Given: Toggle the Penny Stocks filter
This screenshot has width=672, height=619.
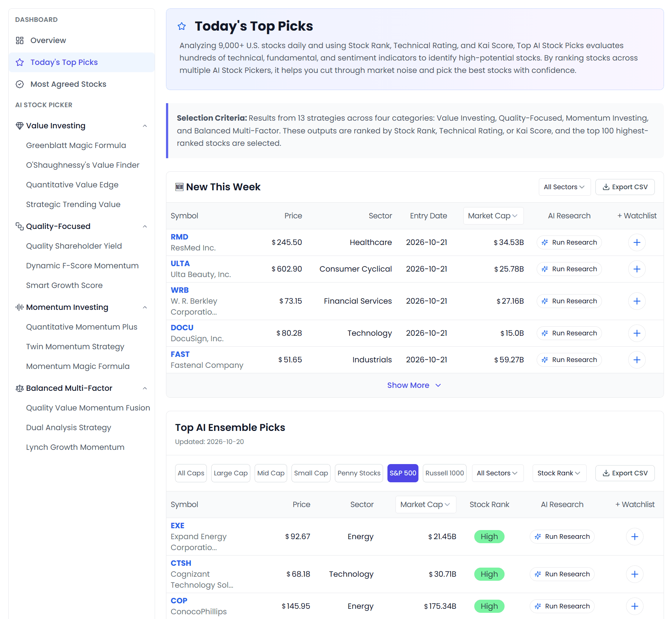Looking at the screenshot, I should pyautogui.click(x=359, y=473).
